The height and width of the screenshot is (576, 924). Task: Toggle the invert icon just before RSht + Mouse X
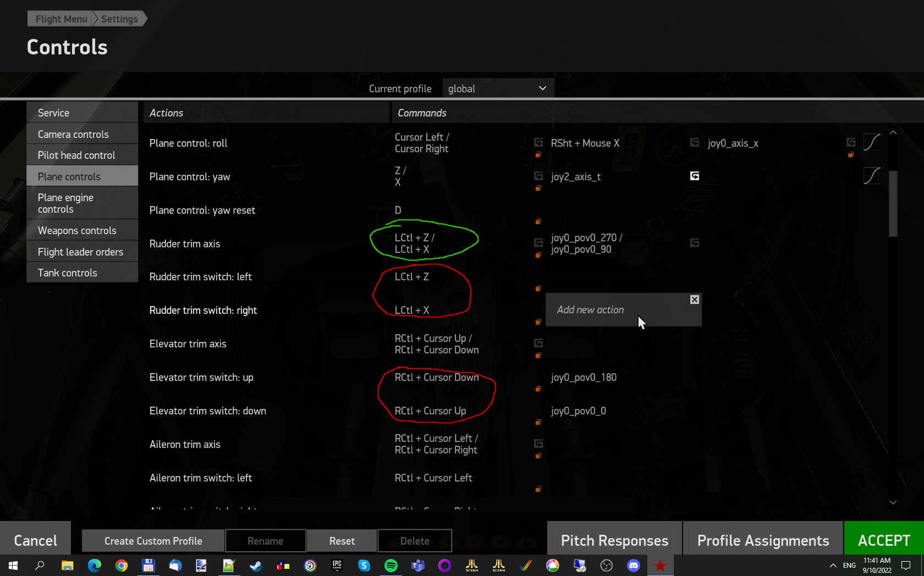tap(538, 143)
